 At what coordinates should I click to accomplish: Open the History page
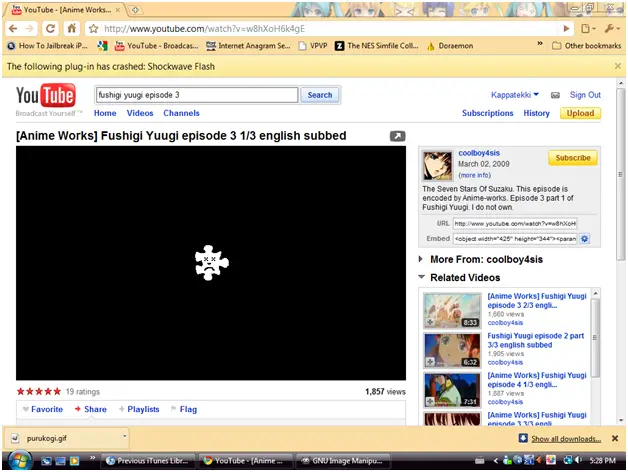[x=536, y=113]
